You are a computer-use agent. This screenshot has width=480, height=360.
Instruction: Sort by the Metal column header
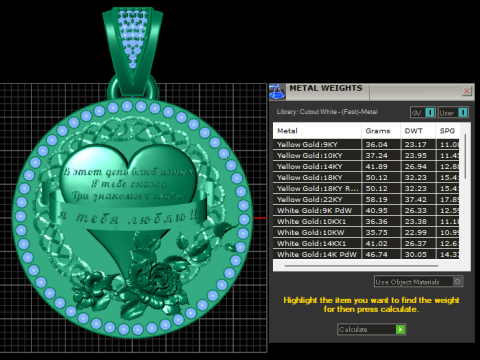(317, 131)
